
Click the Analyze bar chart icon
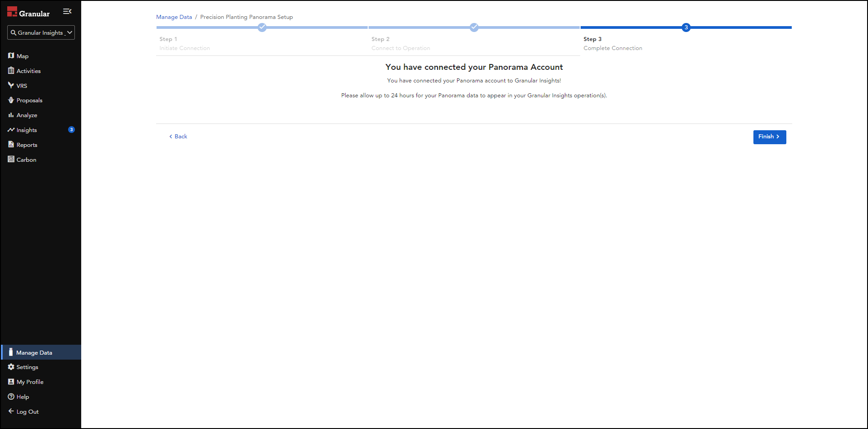click(x=11, y=115)
